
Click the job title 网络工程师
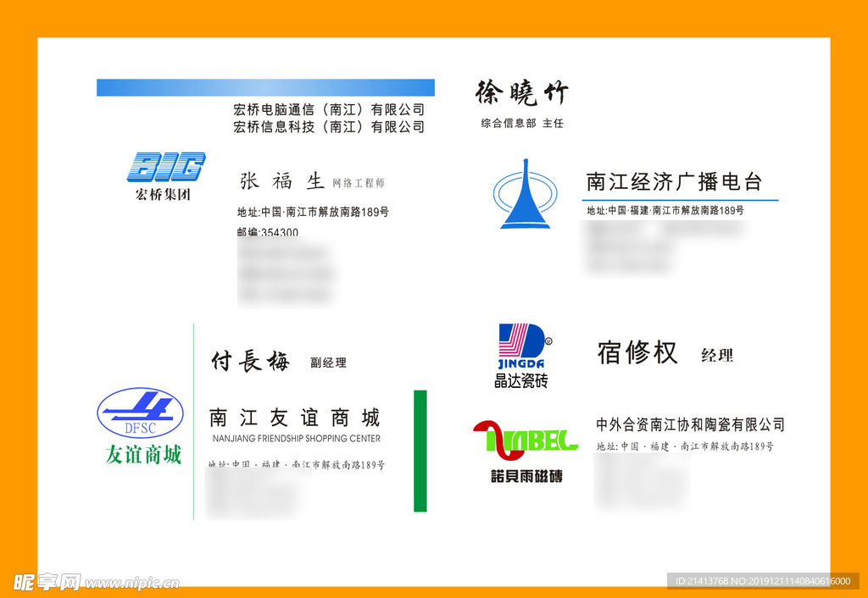tap(359, 183)
